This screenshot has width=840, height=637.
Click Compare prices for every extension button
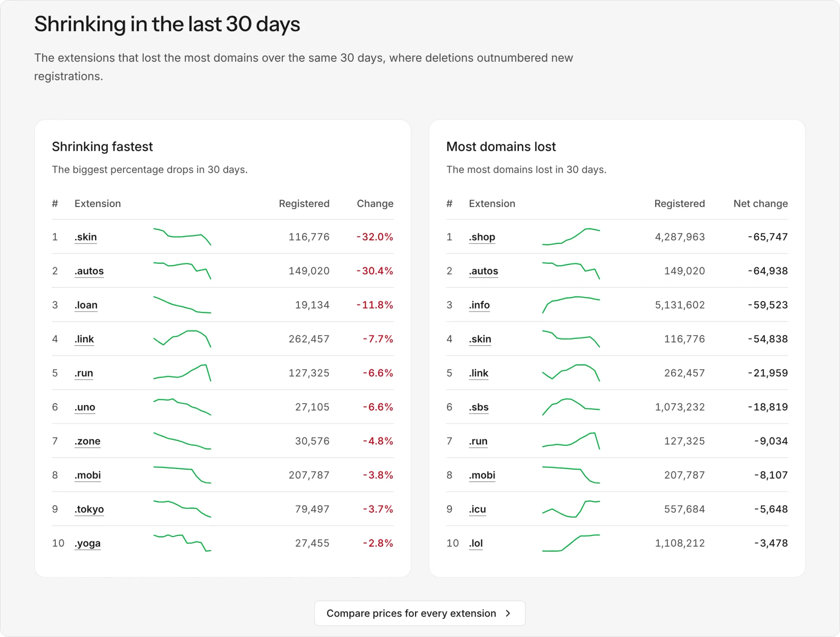[420, 613]
